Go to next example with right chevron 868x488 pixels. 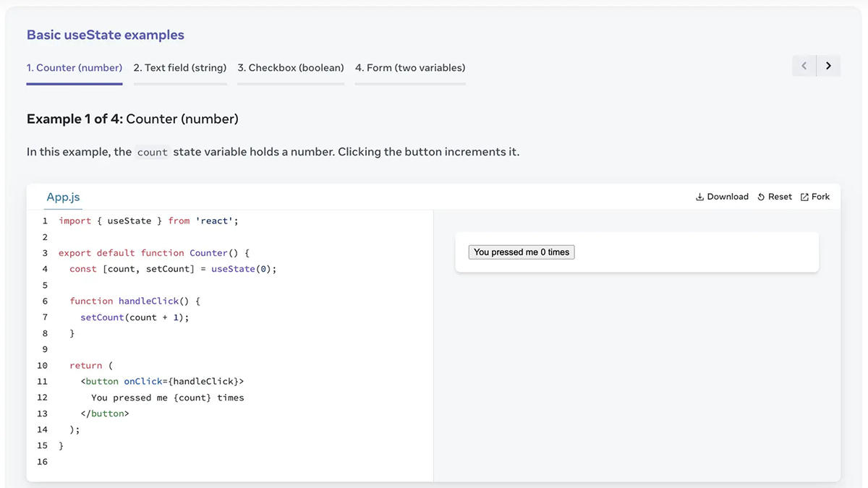pos(829,66)
